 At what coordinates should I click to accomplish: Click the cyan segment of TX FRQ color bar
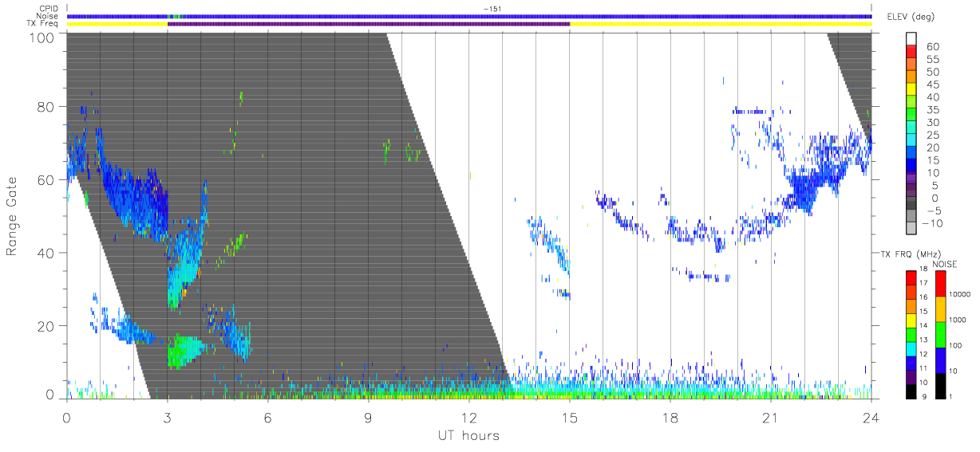(x=912, y=348)
